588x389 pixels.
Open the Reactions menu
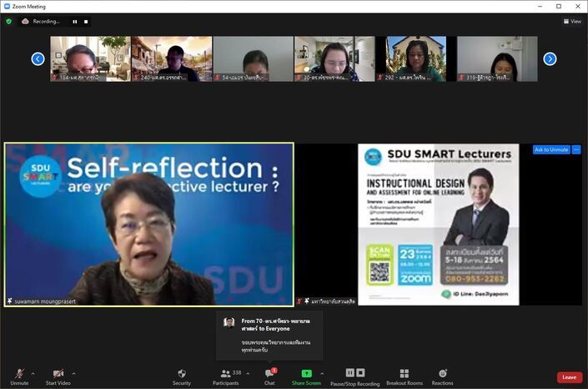coord(443,377)
